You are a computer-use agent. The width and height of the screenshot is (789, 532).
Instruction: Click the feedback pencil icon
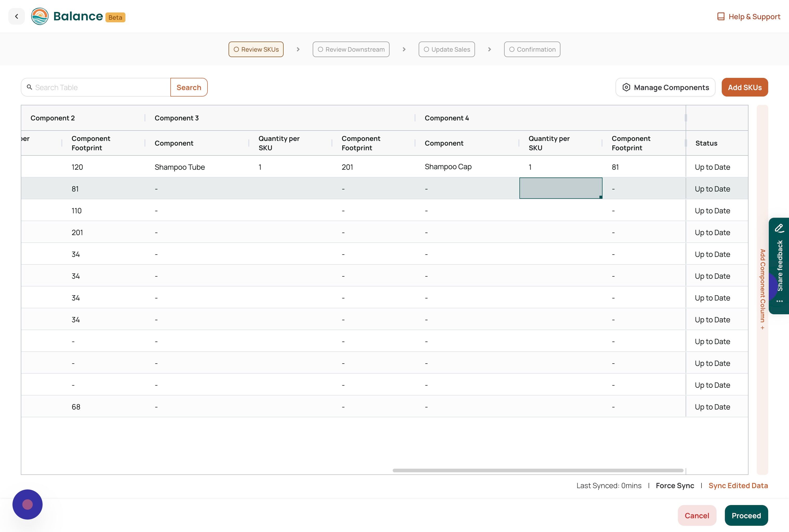(779, 228)
